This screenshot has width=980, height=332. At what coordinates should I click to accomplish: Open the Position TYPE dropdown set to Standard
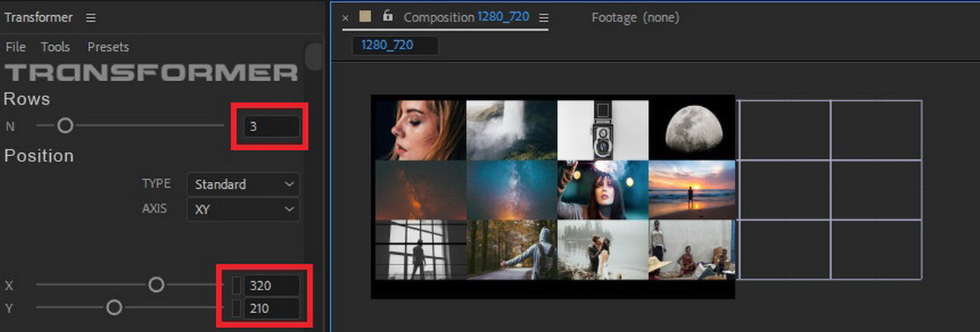click(243, 184)
